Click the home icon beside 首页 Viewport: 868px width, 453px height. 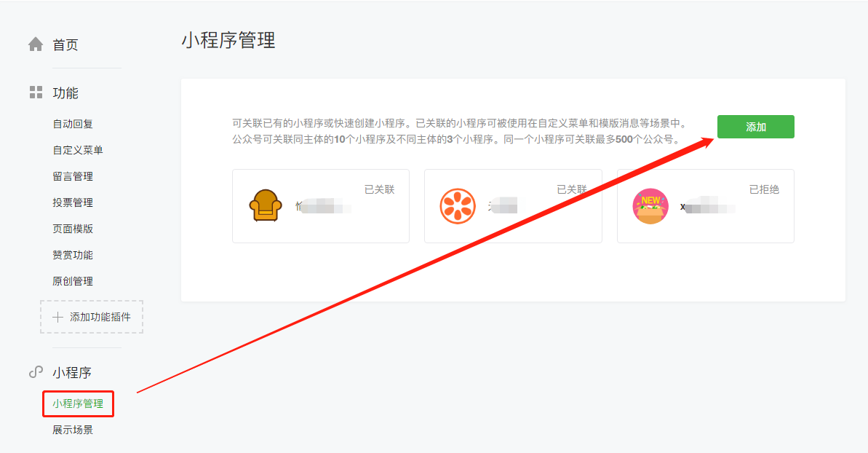[x=36, y=44]
